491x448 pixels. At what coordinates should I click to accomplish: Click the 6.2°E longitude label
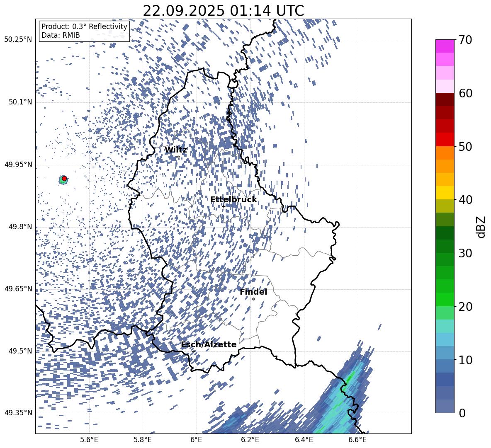pos(250,440)
